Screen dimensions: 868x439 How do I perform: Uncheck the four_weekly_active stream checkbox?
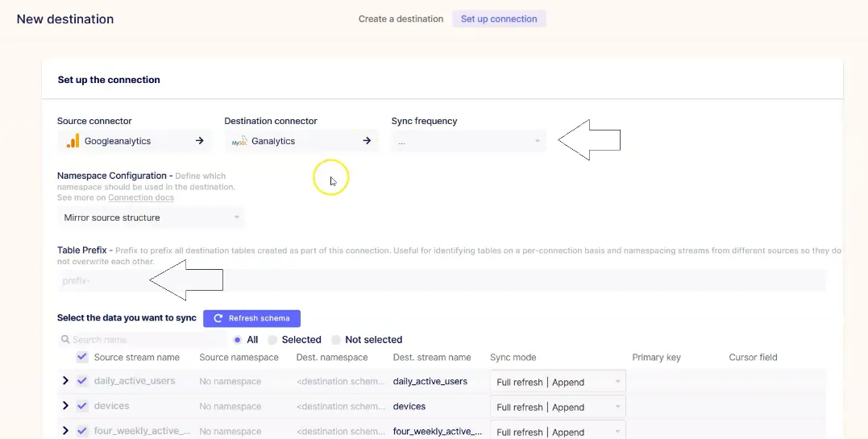(82, 431)
